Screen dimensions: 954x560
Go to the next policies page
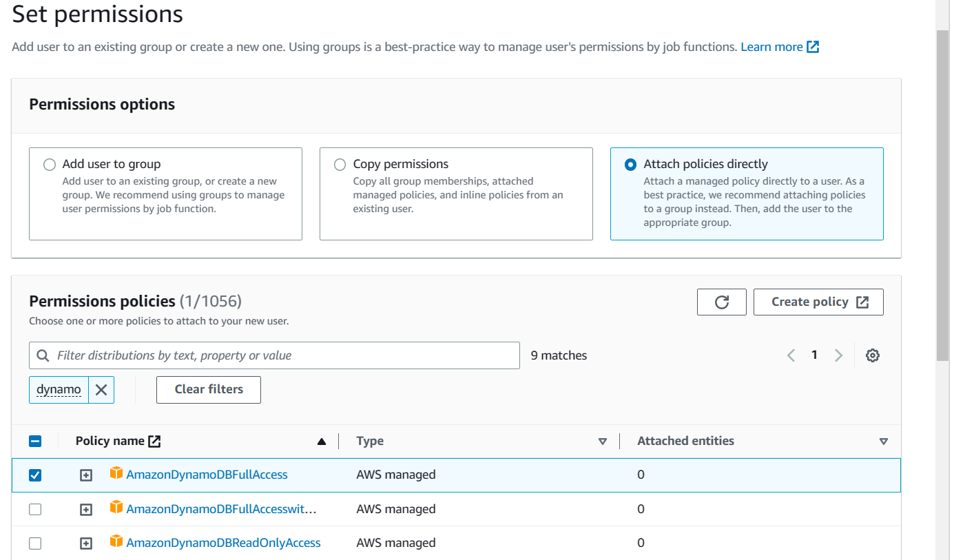coord(838,355)
